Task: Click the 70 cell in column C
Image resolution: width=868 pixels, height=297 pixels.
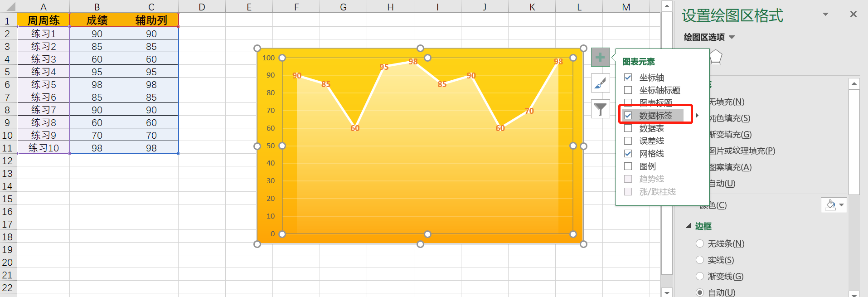Action: pyautogui.click(x=151, y=135)
